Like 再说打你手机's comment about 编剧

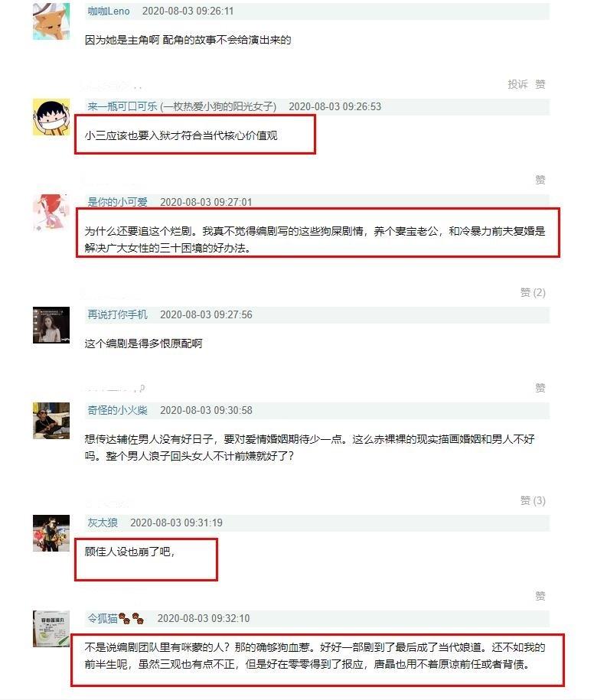pyautogui.click(x=540, y=388)
